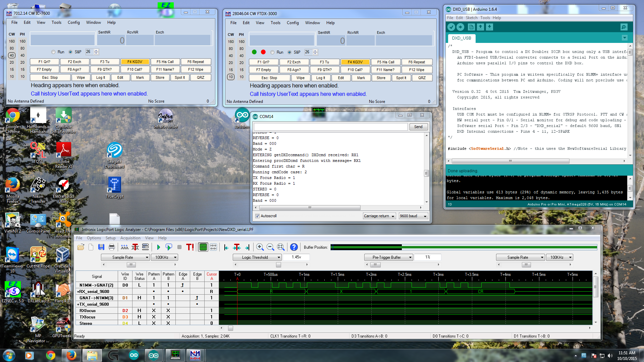Click the blue help question mark icon
The width and height of the screenshot is (644, 362).
tap(294, 247)
